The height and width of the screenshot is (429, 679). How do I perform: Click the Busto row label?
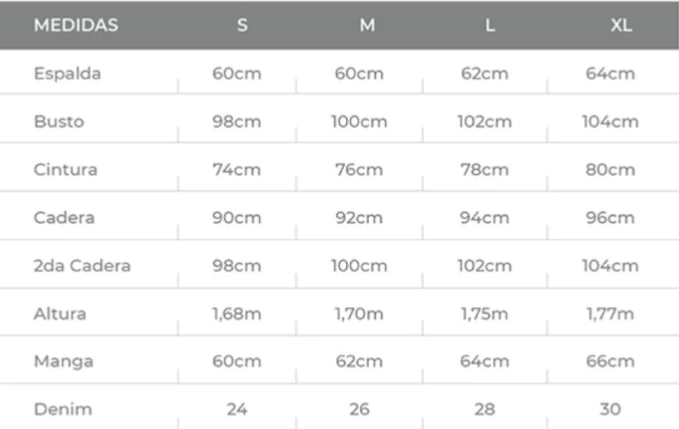click(59, 122)
